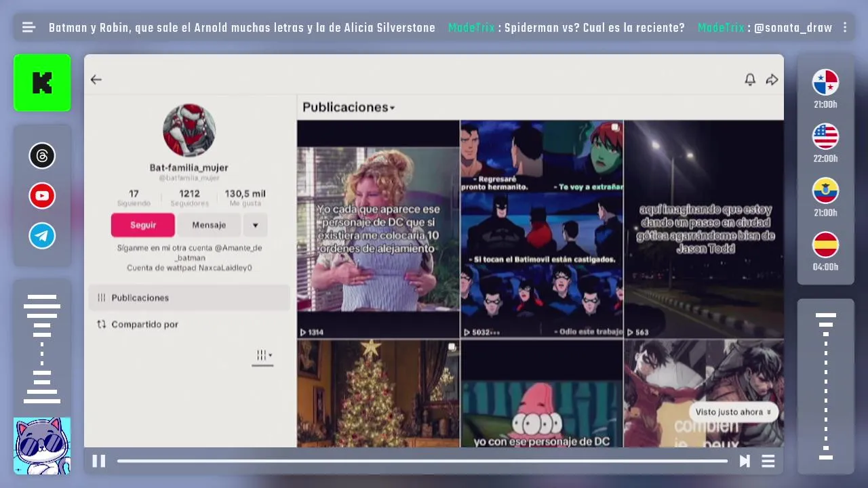
Task: View the 1212 Seguidores count
Action: pos(189,198)
